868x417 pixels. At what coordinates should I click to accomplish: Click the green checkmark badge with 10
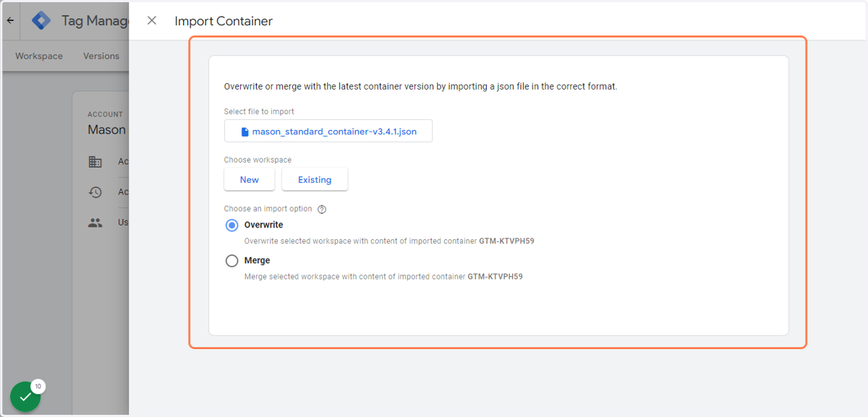25,396
